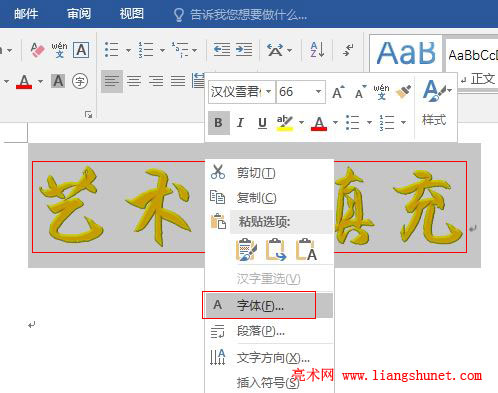Apply numbering in mini toolbar

387,123
